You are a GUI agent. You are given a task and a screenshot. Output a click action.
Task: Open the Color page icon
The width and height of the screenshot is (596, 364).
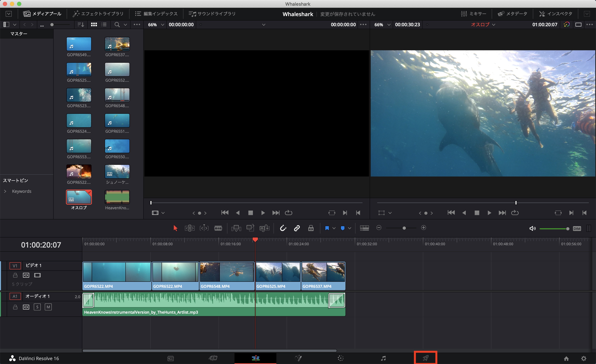341,358
